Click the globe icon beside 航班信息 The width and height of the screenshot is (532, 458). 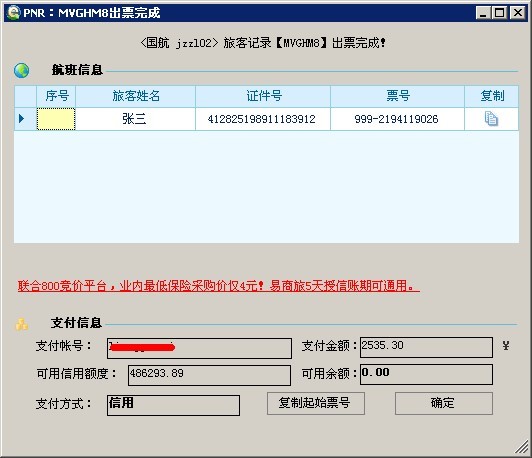coord(22,70)
